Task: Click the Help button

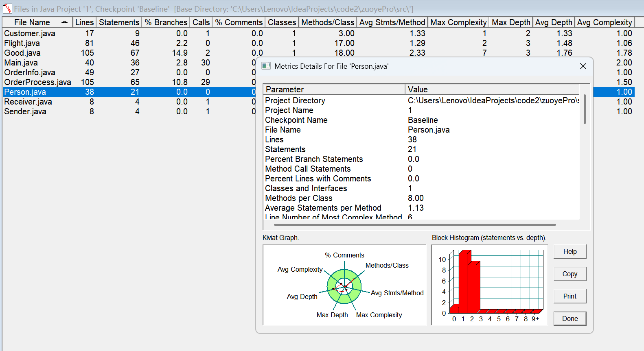Action: point(570,251)
